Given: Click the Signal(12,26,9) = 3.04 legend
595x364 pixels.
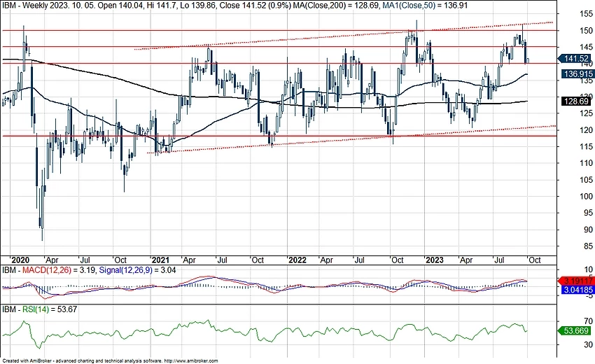Looking at the screenshot, I should pyautogui.click(x=137, y=270).
